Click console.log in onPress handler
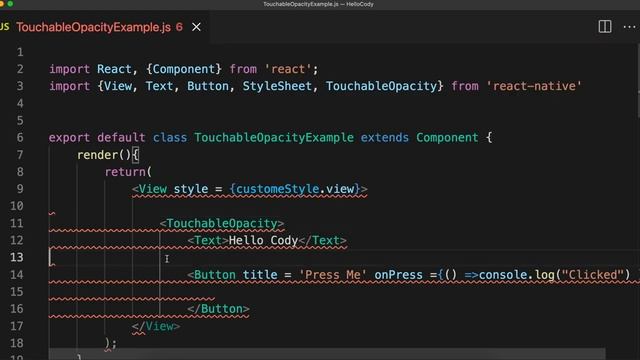 pos(516,275)
